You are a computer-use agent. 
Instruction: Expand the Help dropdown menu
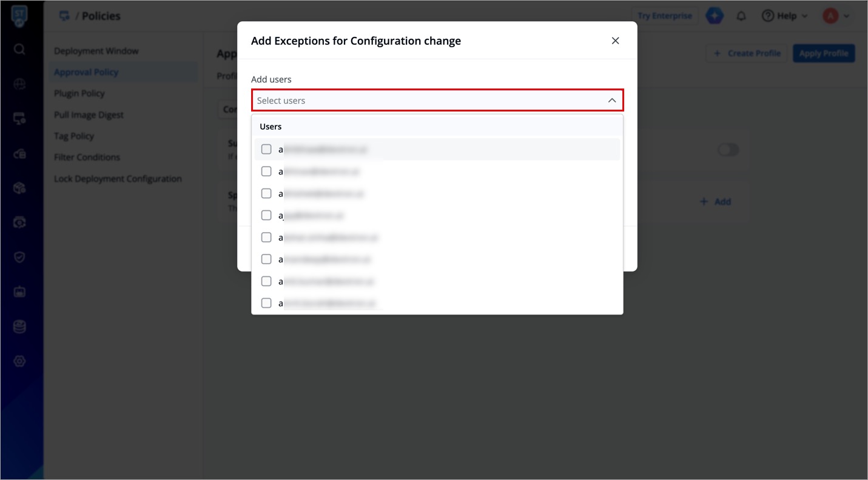point(785,16)
